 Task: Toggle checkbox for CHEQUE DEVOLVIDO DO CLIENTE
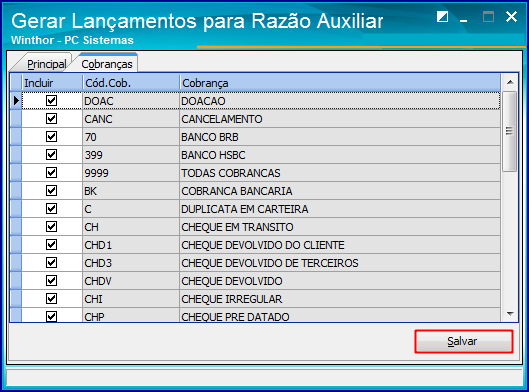(x=52, y=245)
